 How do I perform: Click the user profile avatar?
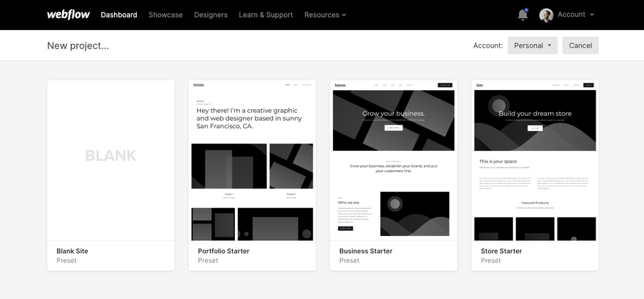546,15
